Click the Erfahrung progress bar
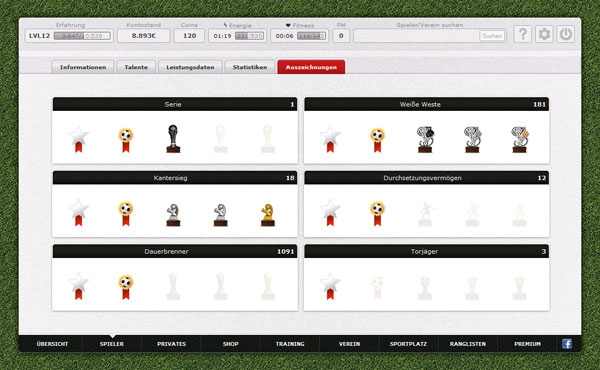Image resolution: width=600 pixels, height=370 pixels. click(x=82, y=36)
